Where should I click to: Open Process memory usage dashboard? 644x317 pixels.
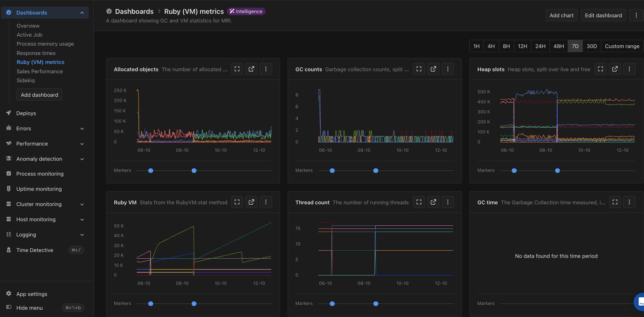[45, 44]
